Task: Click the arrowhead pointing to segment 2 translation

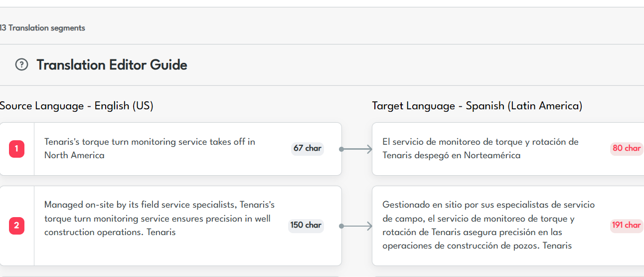Action: [x=369, y=226]
